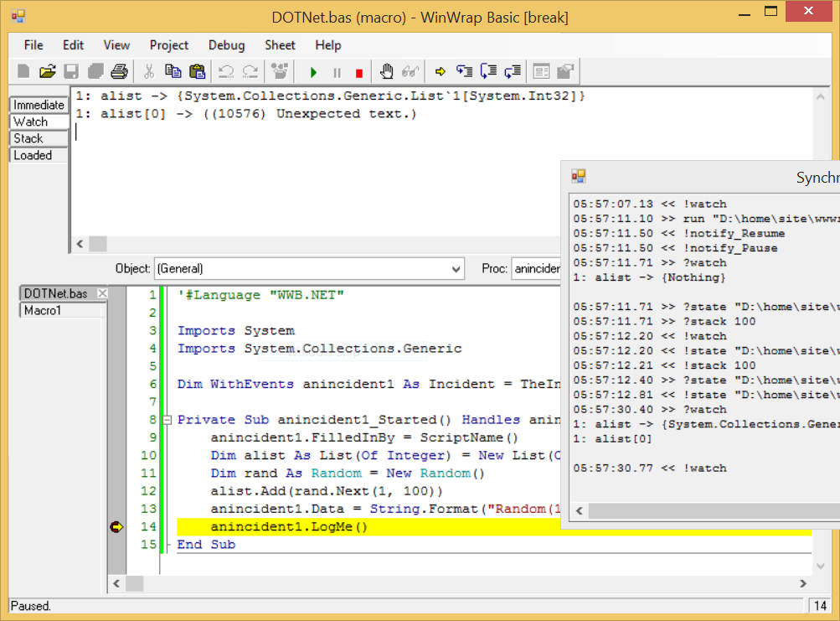840x621 pixels.
Task: Switch to the Immediate tab
Action: tap(39, 105)
